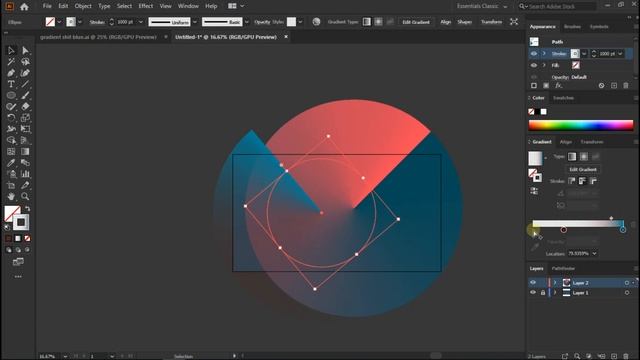Select the Pen tool
The width and height of the screenshot is (640, 360).
tap(11, 73)
